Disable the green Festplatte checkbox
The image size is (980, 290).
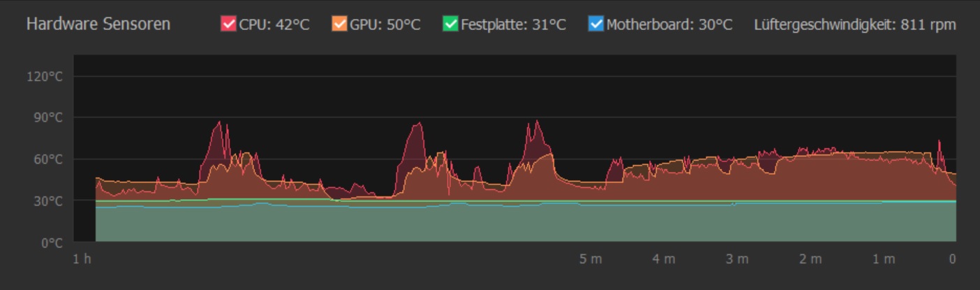[x=450, y=24]
